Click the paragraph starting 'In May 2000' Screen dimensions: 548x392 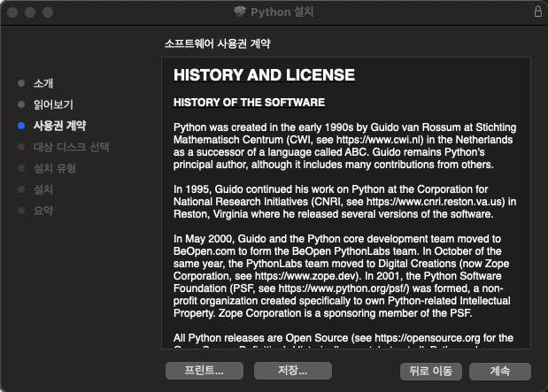(x=342, y=276)
